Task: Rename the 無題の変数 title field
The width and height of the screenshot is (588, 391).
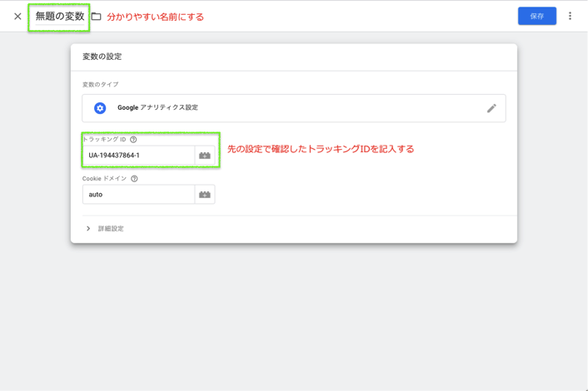Action: (60, 17)
